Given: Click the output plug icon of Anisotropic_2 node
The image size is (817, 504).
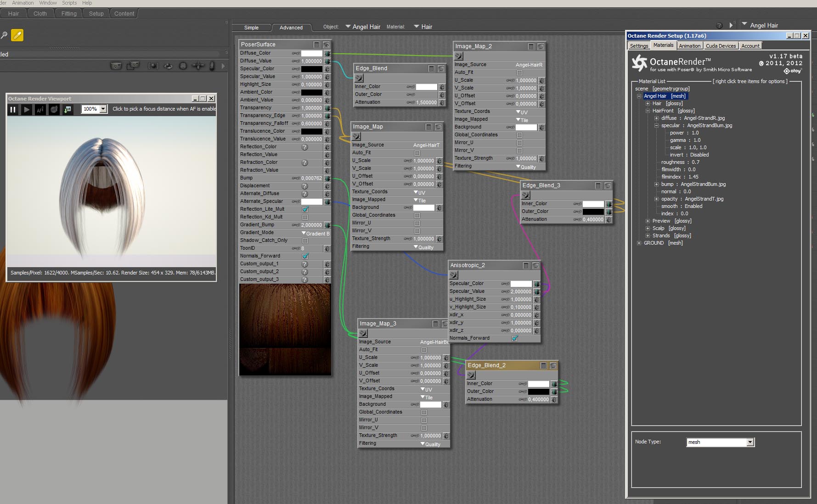Looking at the screenshot, I should (454, 275).
